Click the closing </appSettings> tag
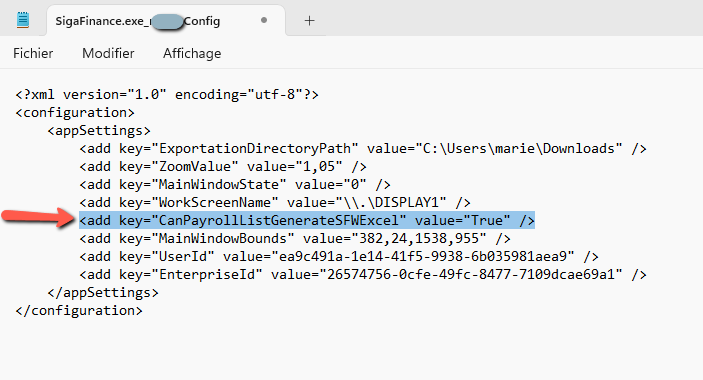The image size is (703, 380). (x=103, y=292)
